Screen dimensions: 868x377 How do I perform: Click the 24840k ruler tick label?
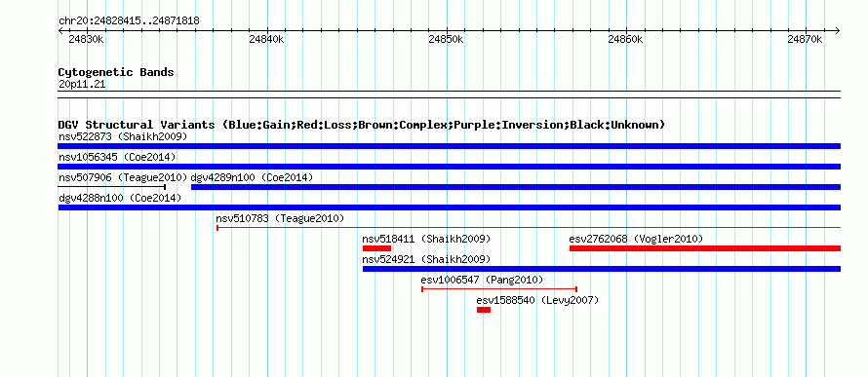(266, 39)
